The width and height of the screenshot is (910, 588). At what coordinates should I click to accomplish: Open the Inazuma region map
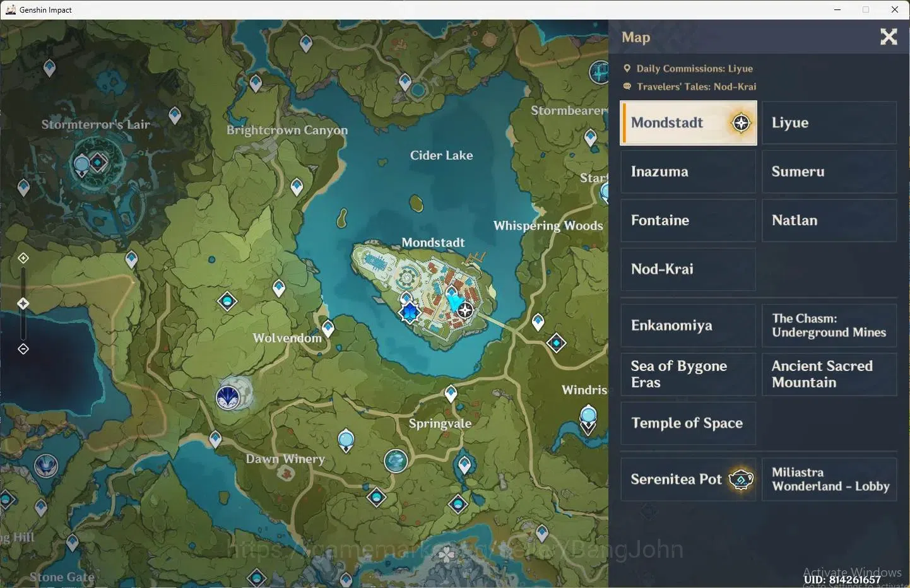(x=688, y=172)
